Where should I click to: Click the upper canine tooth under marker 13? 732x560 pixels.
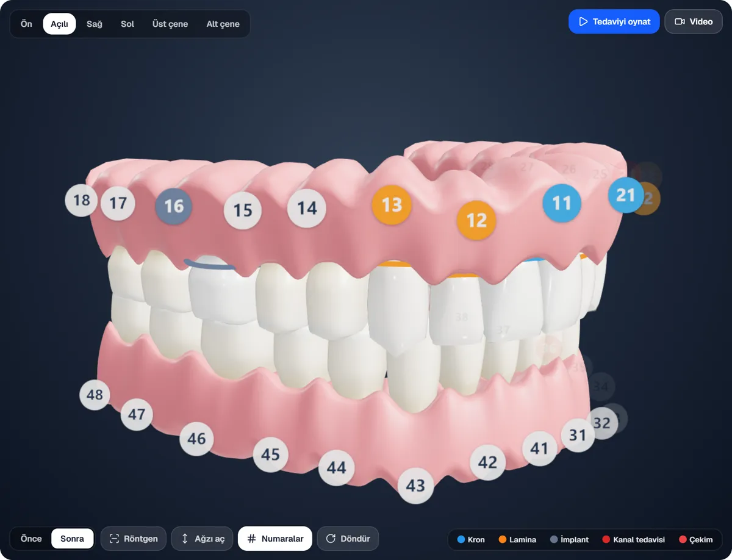pos(398,308)
